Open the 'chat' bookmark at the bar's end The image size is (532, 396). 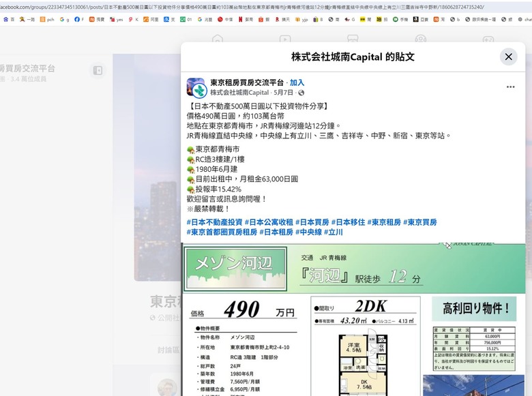524,20
